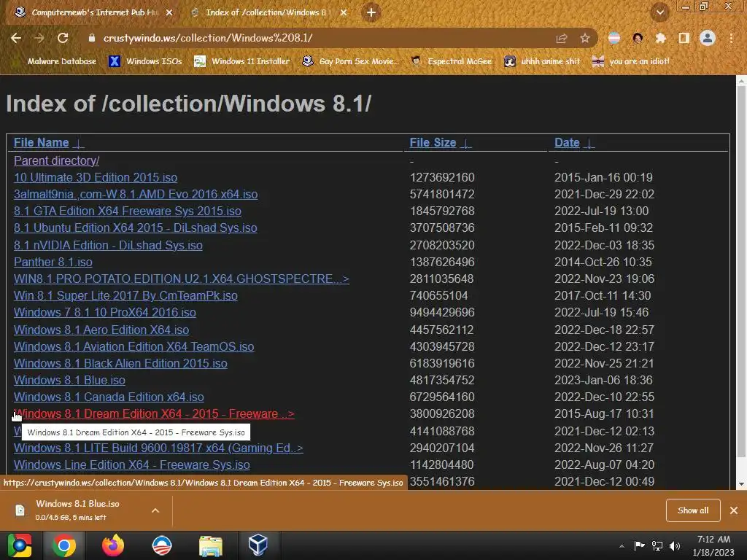Open Google Chrome taskbar icon
The width and height of the screenshot is (747, 560).
[64, 545]
